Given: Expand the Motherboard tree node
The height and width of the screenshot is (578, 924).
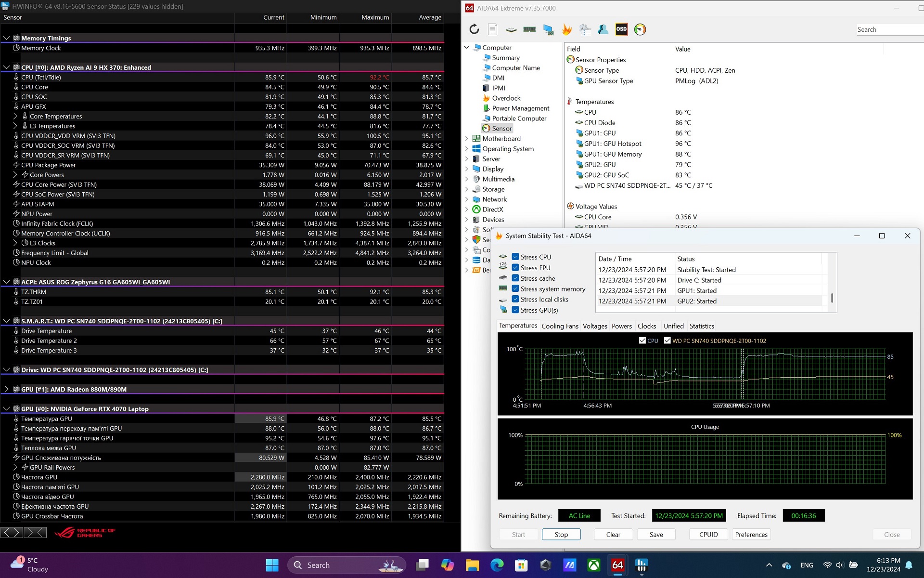Looking at the screenshot, I should click(x=466, y=139).
